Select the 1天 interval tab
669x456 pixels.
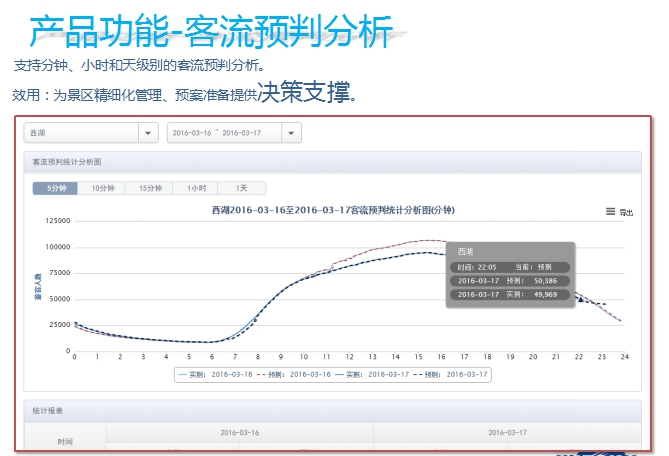[242, 188]
